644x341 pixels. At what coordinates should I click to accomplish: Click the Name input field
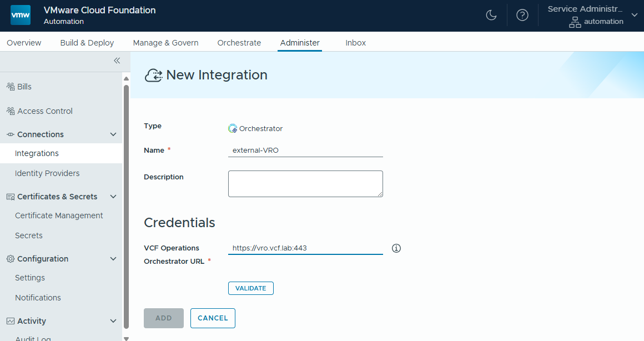coord(305,151)
